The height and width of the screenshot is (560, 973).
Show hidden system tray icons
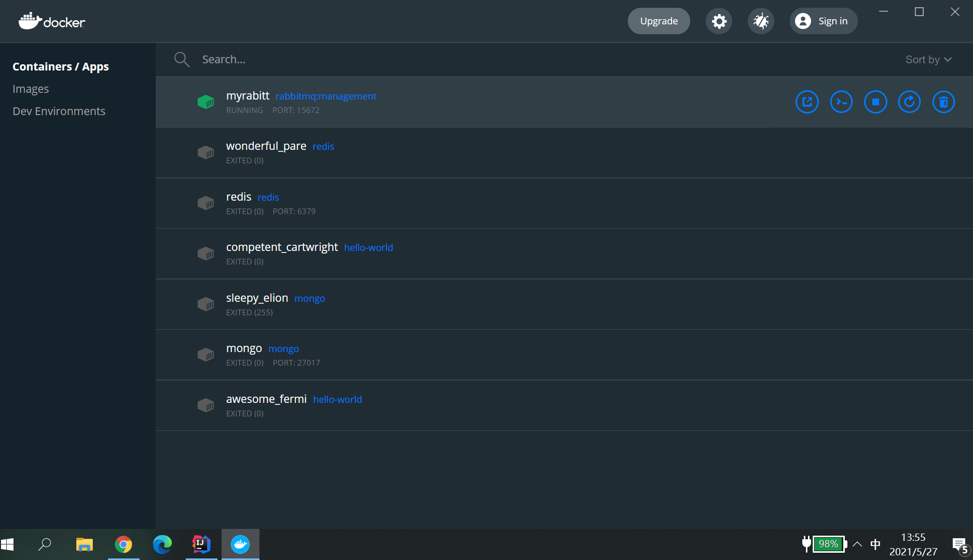(857, 544)
